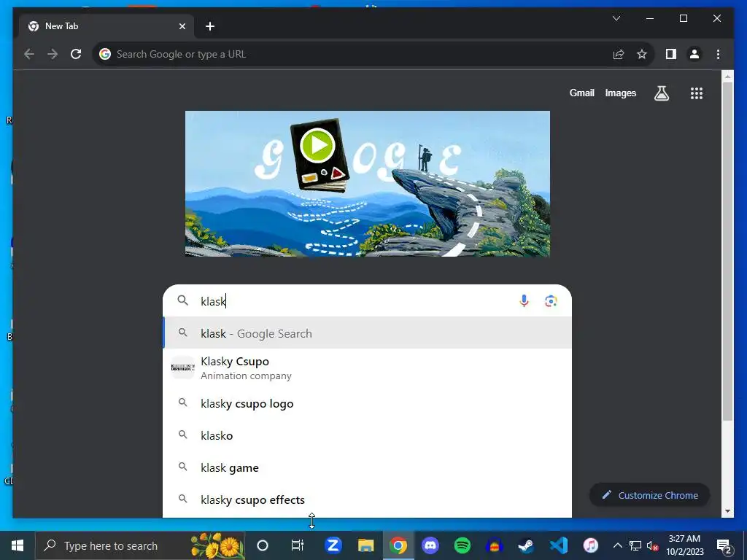This screenshot has width=747, height=560.
Task: Open the notification center
Action: tap(724, 545)
